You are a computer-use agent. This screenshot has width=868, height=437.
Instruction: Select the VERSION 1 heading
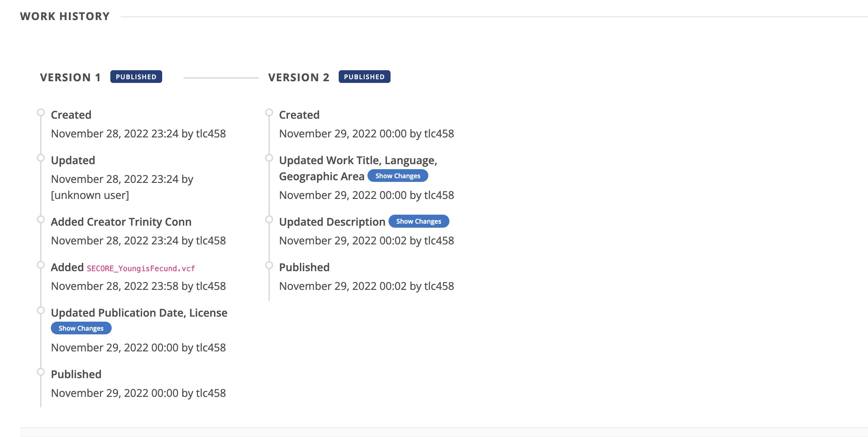[70, 77]
